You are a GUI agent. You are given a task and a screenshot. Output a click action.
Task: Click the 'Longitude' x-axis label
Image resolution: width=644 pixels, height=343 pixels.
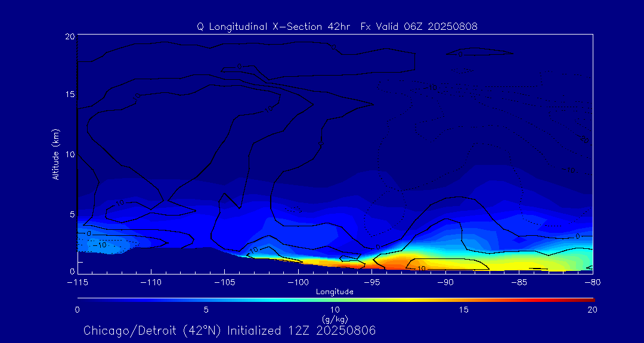pyautogui.click(x=335, y=292)
